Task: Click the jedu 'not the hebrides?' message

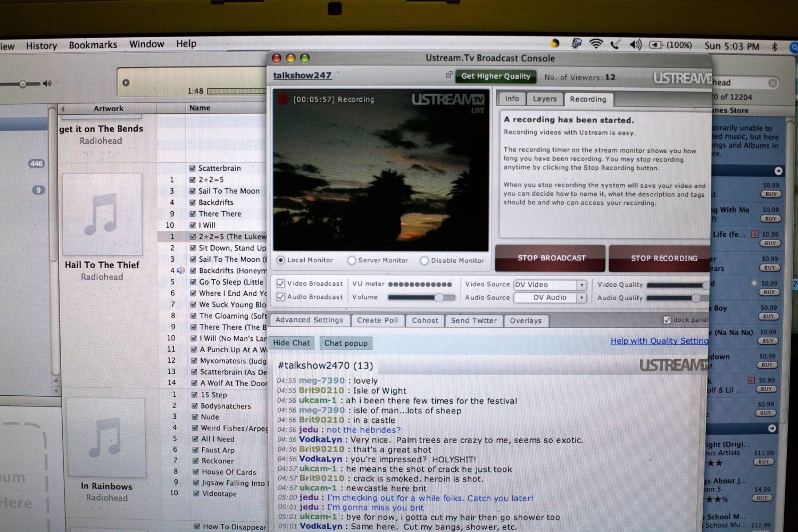Action: click(363, 430)
